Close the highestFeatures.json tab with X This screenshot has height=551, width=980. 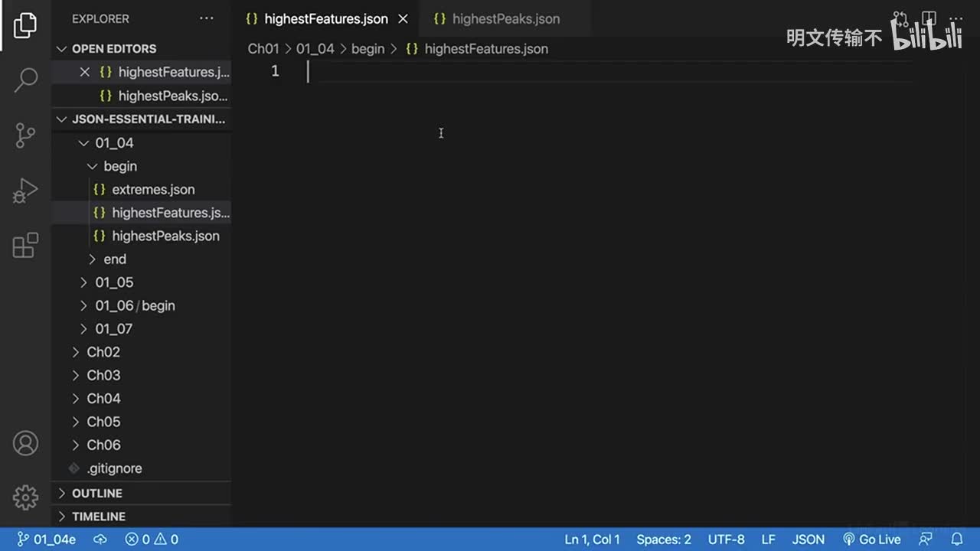403,19
